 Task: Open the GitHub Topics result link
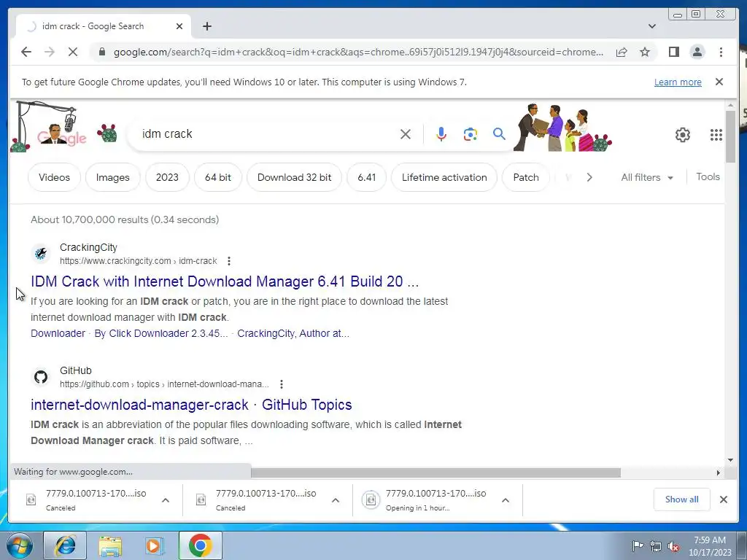tap(191, 405)
